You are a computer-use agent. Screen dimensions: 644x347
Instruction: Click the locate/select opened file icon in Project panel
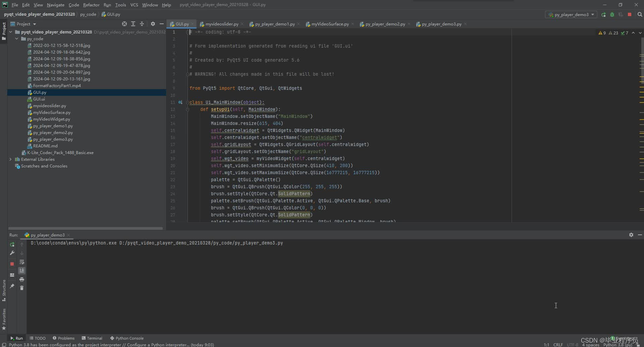[124, 24]
